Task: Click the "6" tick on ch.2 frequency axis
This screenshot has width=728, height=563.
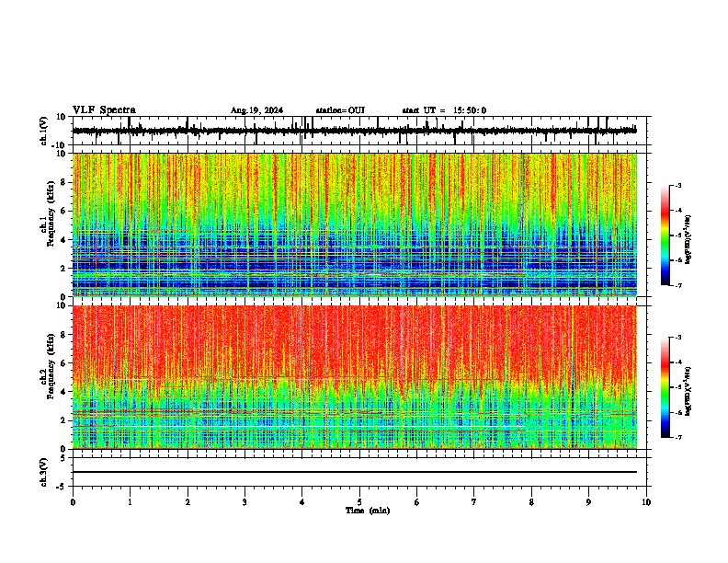Action: coord(63,363)
